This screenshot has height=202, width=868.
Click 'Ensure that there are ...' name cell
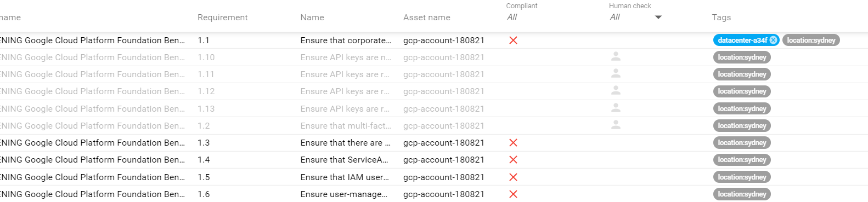(346, 142)
